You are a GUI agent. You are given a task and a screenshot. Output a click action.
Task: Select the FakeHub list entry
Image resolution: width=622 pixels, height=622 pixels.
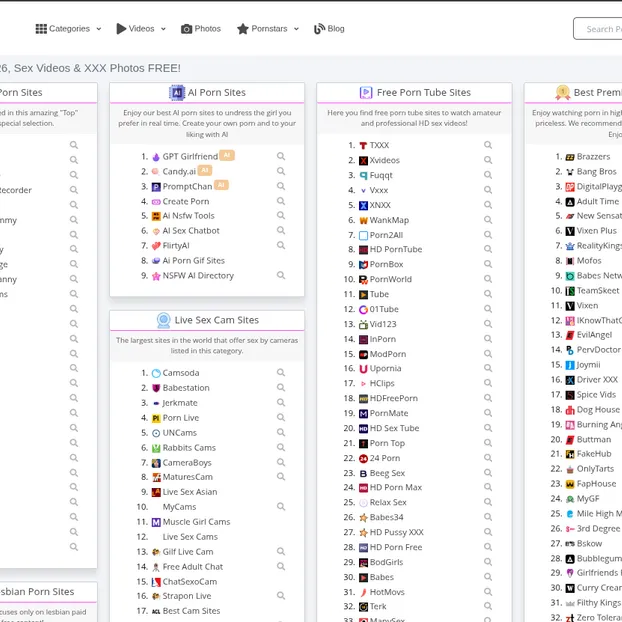(x=594, y=454)
